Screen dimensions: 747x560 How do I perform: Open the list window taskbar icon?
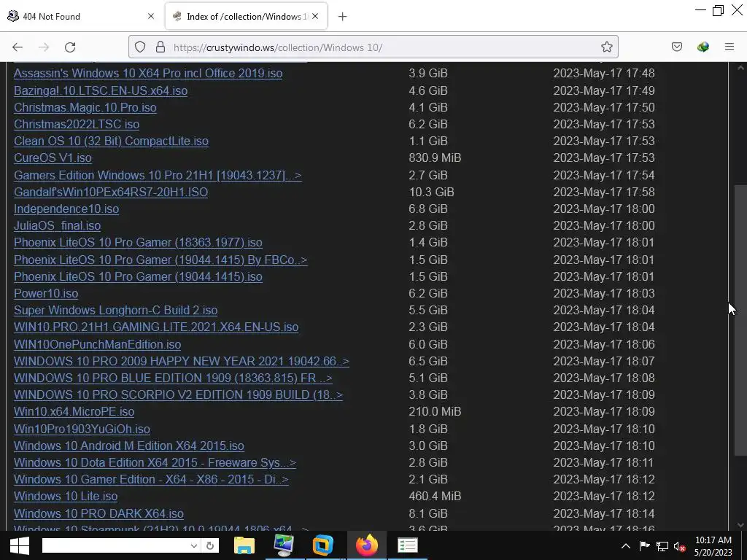click(407, 545)
